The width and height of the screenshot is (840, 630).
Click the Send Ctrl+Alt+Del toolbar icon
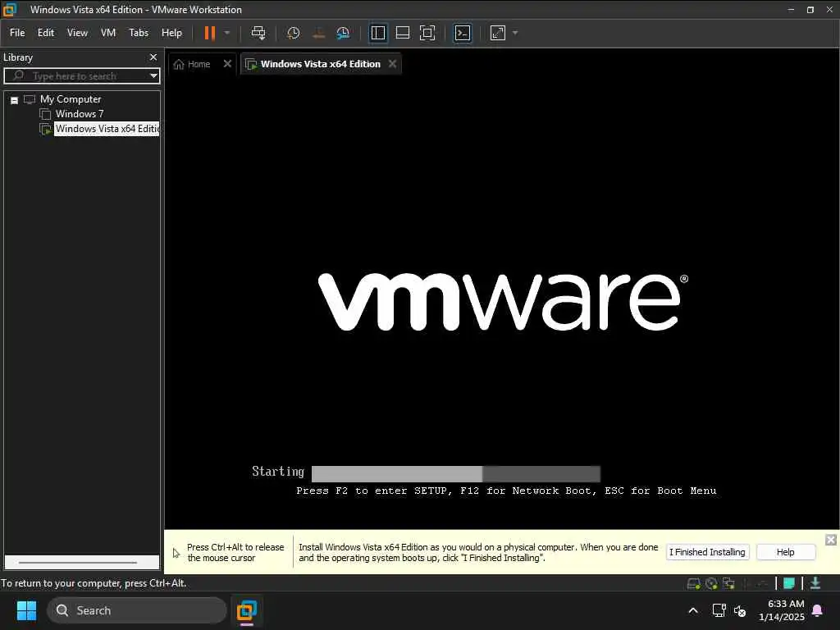click(258, 33)
